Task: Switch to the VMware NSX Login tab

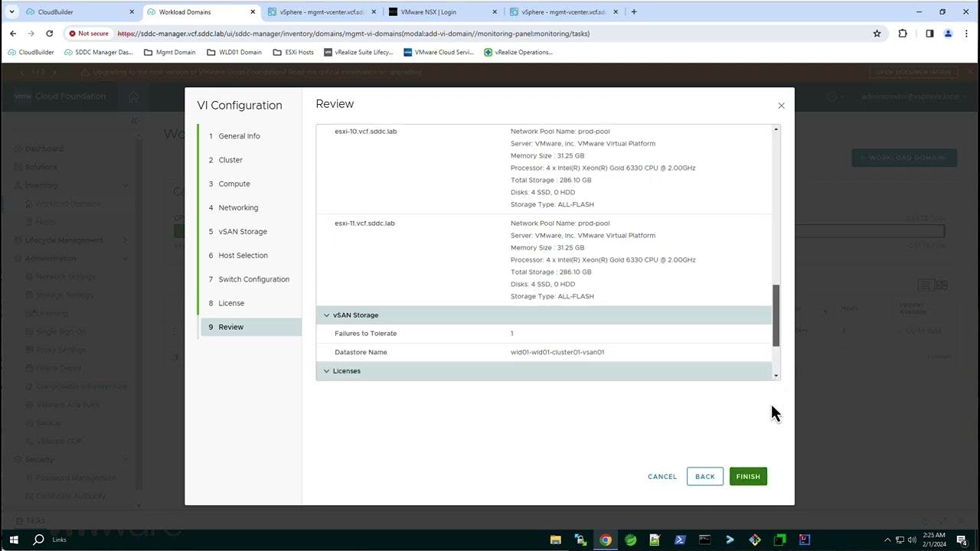Action: (439, 12)
